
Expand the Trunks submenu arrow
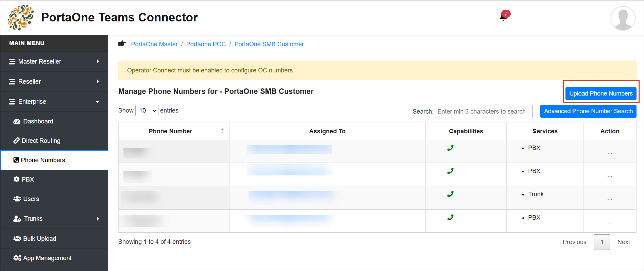[98, 219]
